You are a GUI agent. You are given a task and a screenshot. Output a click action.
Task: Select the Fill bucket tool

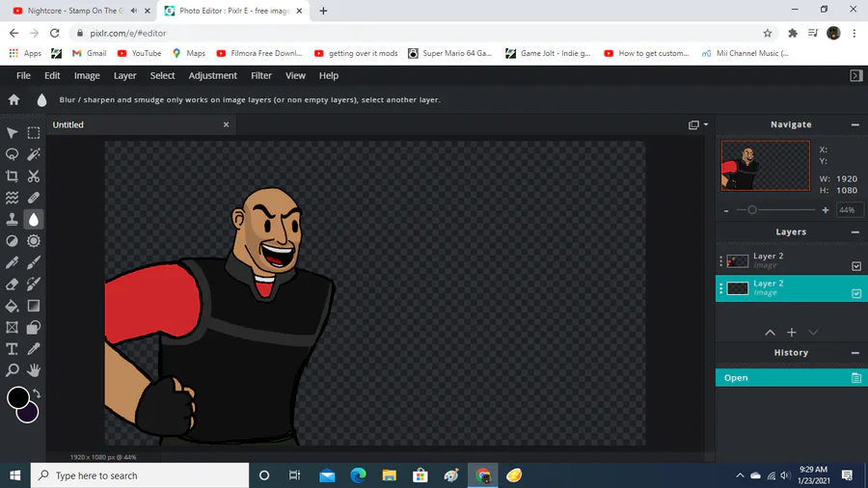pos(12,306)
